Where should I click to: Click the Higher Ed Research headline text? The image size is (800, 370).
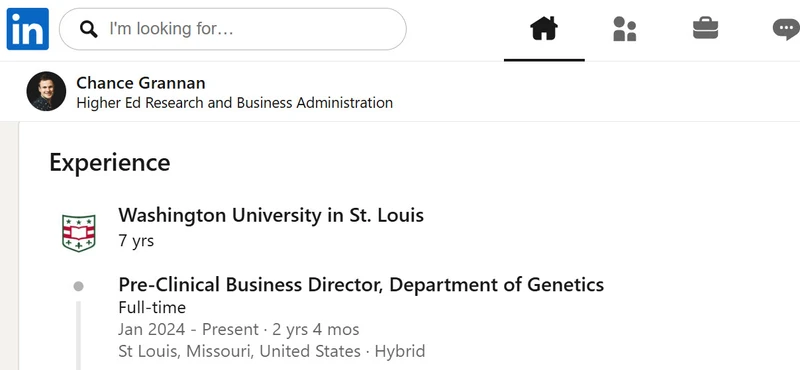[x=235, y=103]
